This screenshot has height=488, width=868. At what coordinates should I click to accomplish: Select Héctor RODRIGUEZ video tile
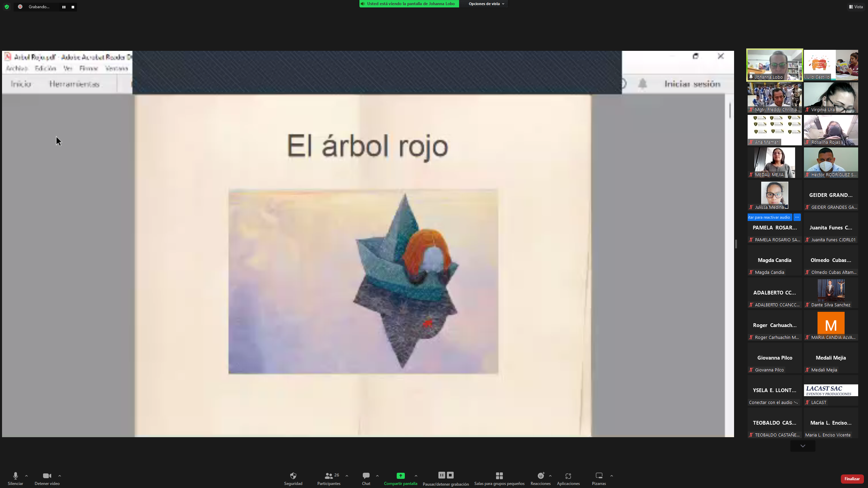point(831,163)
